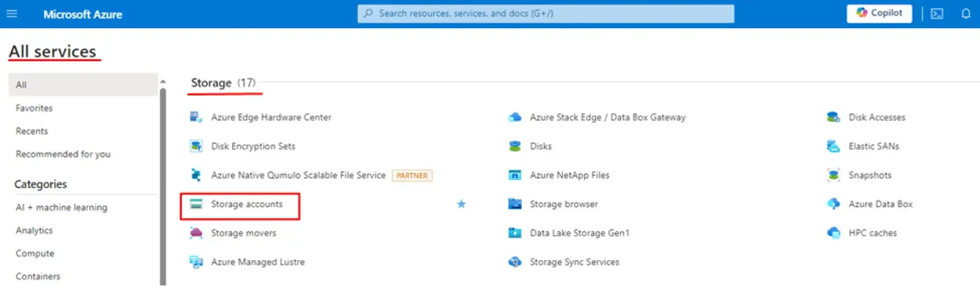The width and height of the screenshot is (980, 286).
Task: Open the Storage movers service
Action: pos(244,233)
